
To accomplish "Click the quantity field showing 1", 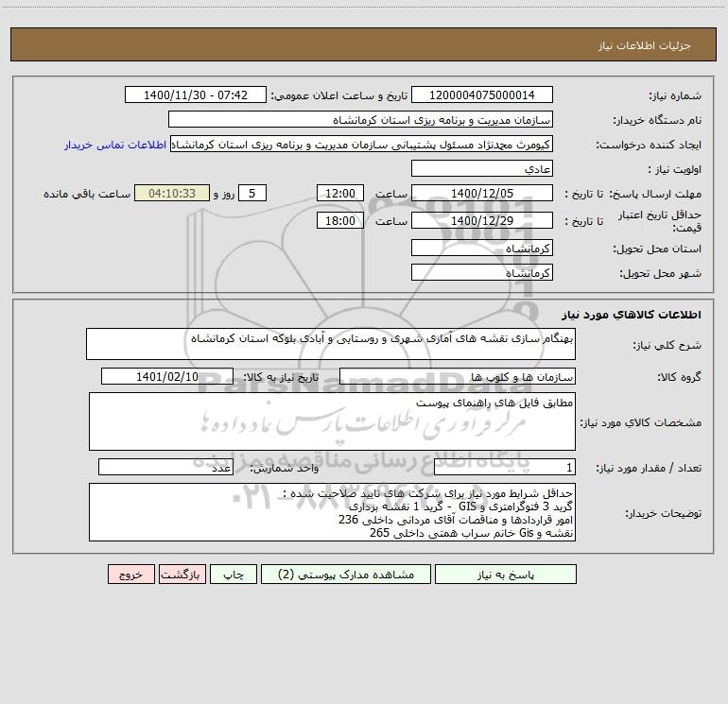I will 505,468.
